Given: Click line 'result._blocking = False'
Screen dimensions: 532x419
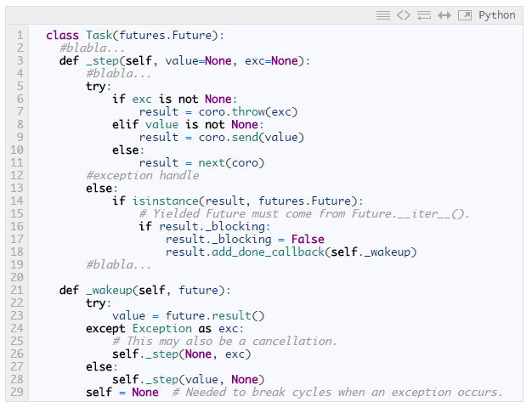Looking at the screenshot, I should click(245, 239).
